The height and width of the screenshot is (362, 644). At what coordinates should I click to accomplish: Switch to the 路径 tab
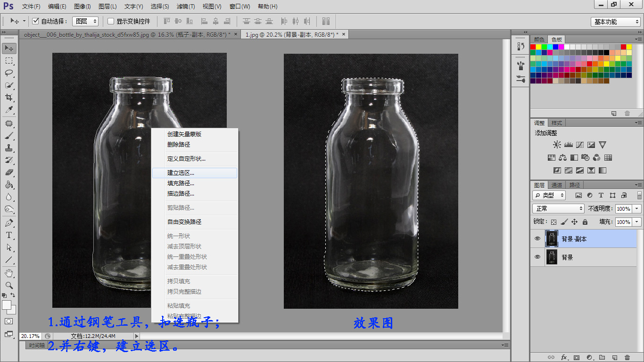575,185
